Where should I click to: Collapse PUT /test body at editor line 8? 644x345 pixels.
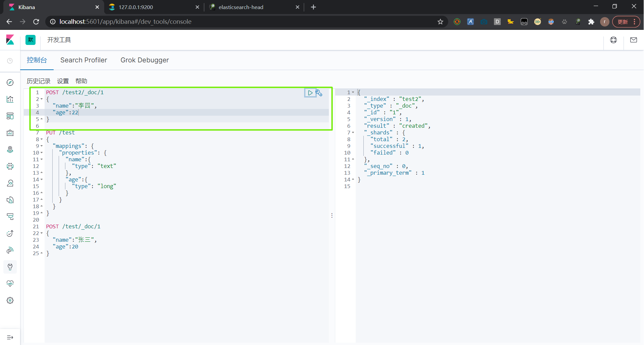(42, 139)
